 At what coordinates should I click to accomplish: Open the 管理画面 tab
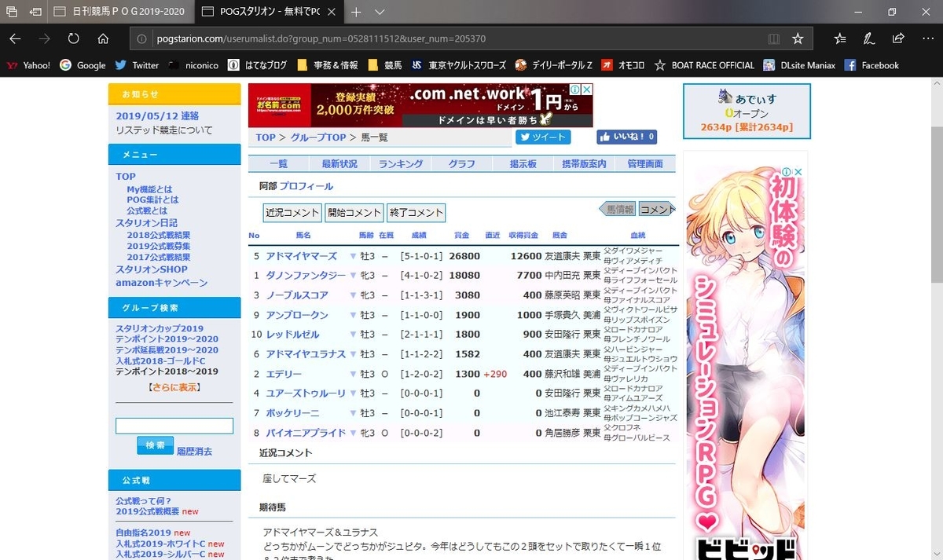click(645, 163)
